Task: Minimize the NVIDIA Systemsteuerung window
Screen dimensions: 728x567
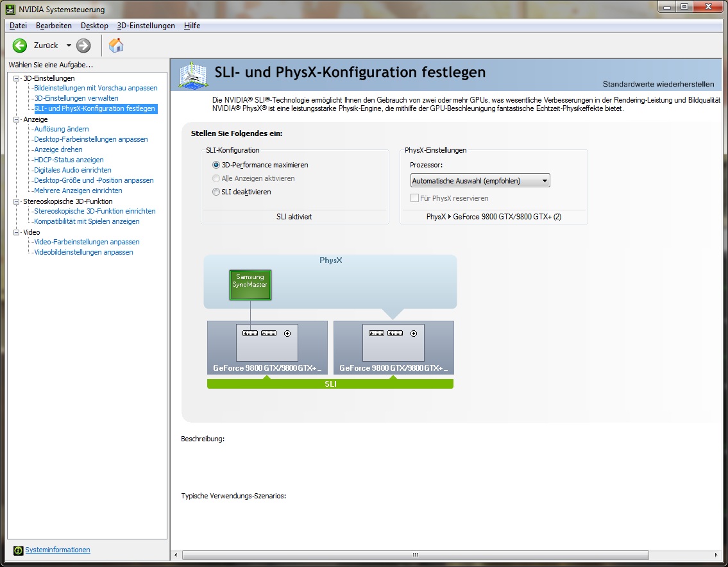Action: click(666, 7)
